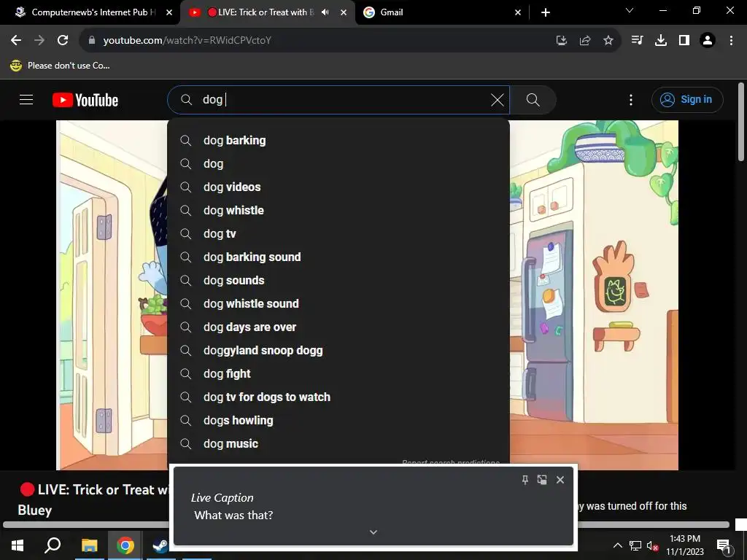Screen dimensions: 747x560
Task: Open the media controls icon in toolbar
Action: coord(637,40)
